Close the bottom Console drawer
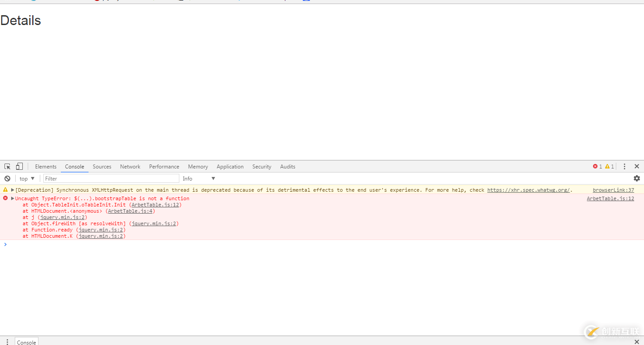The height and width of the screenshot is (345, 644). coord(637,342)
